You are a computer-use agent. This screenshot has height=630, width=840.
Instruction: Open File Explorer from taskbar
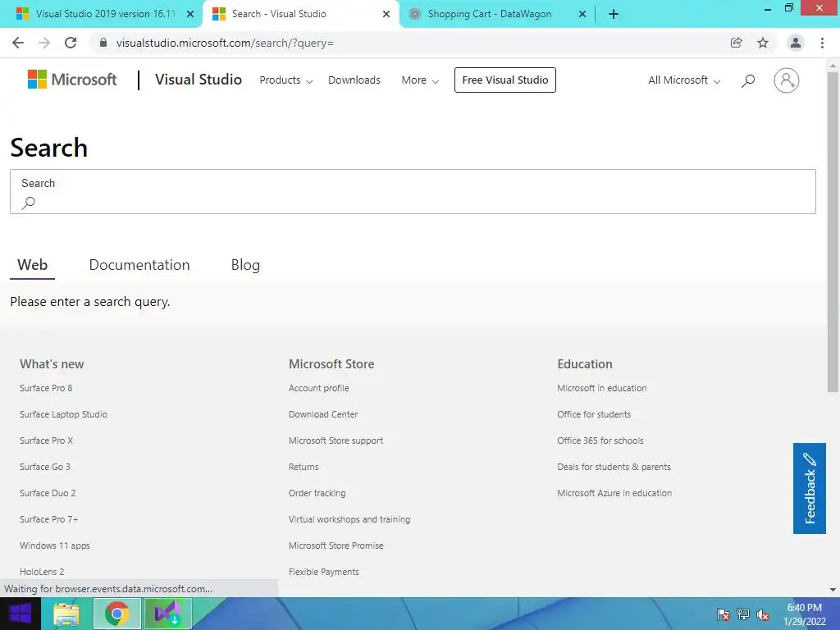pos(66,614)
